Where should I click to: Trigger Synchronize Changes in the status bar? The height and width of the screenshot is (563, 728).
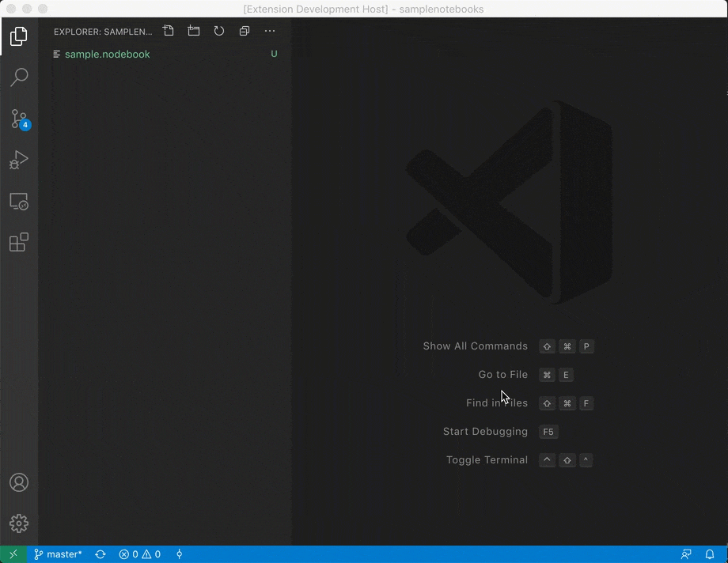(100, 554)
